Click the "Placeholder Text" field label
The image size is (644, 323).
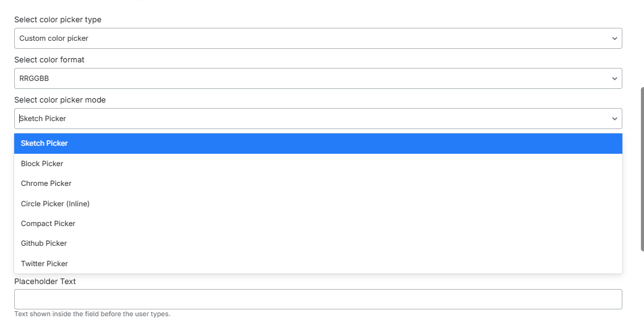click(x=45, y=282)
